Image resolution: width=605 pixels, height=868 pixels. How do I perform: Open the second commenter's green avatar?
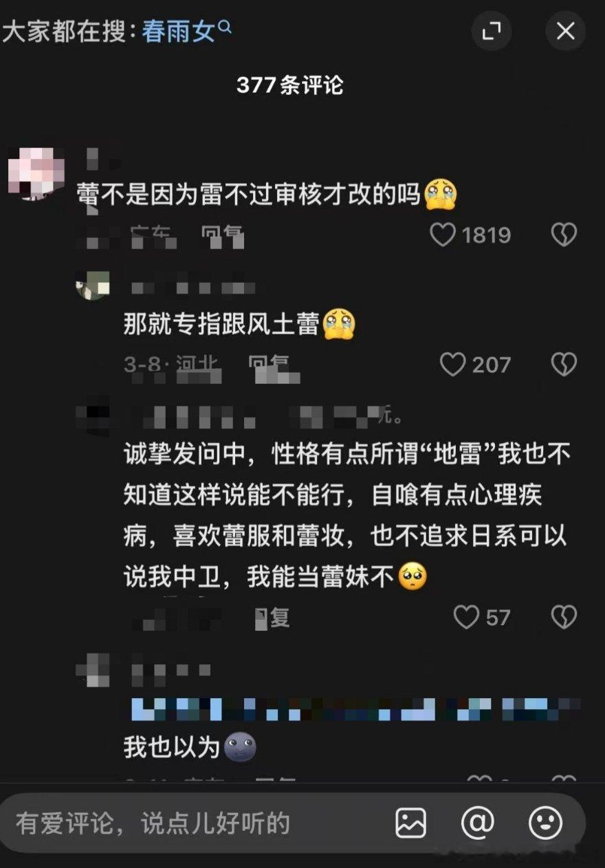[92, 285]
